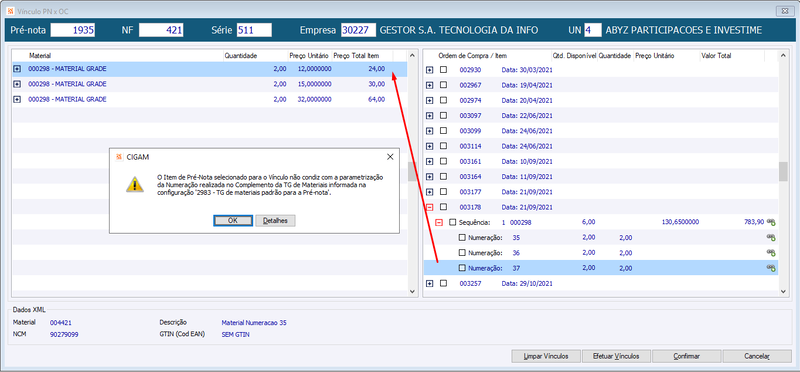
Task: Click the Confirmar button
Action: [686, 356]
